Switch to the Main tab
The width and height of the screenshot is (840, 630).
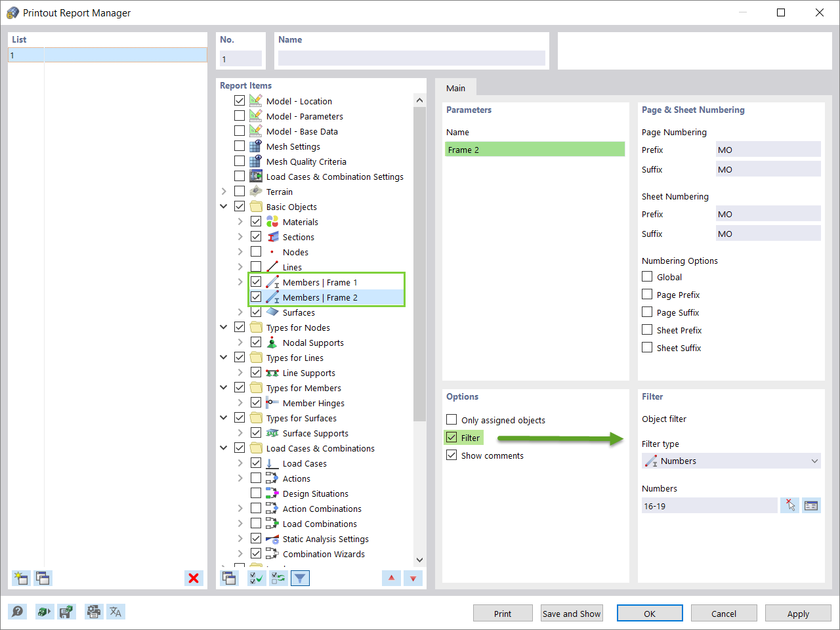tap(455, 88)
